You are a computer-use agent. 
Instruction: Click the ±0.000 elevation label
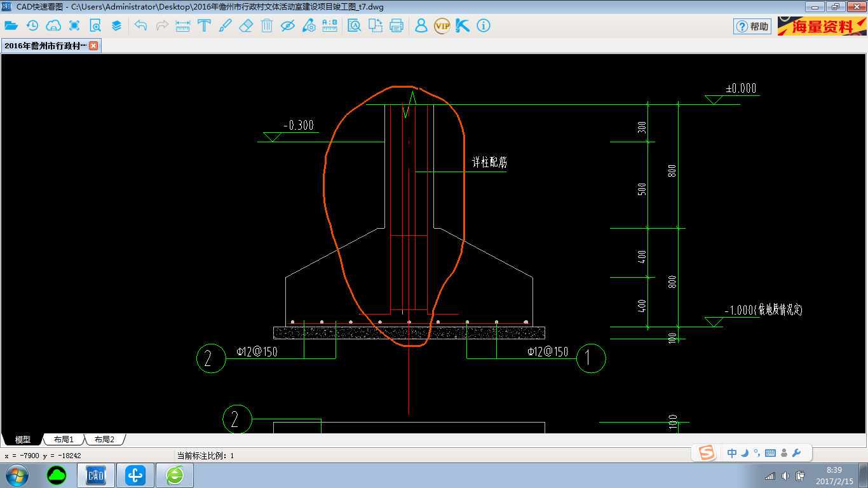pyautogui.click(x=742, y=88)
